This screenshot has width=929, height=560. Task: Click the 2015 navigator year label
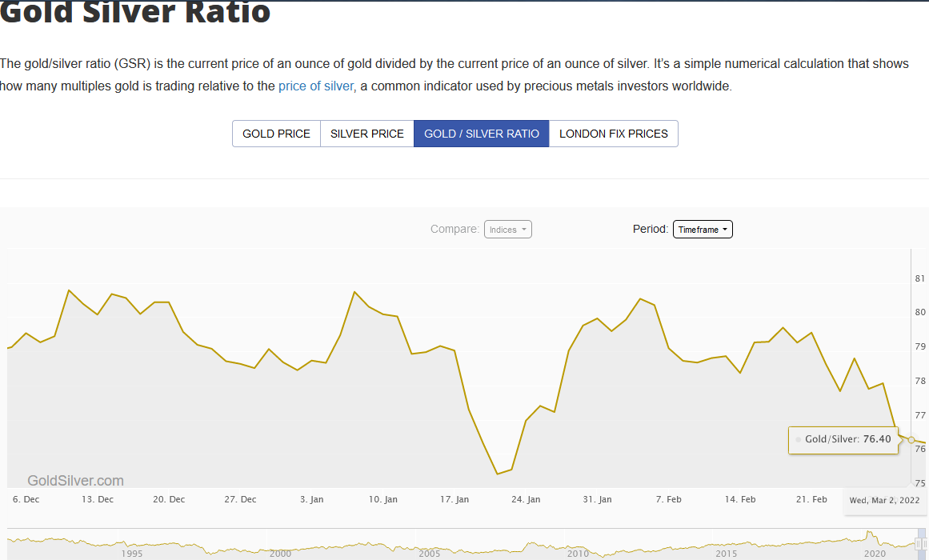[x=727, y=554]
